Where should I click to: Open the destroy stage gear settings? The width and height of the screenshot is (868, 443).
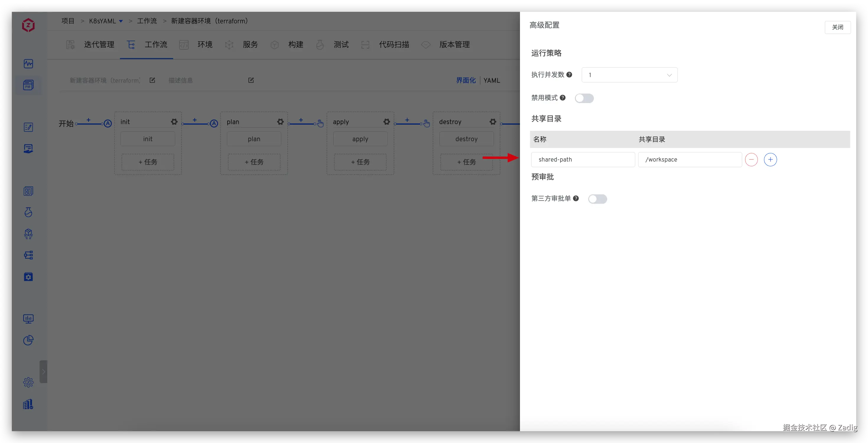(x=492, y=122)
